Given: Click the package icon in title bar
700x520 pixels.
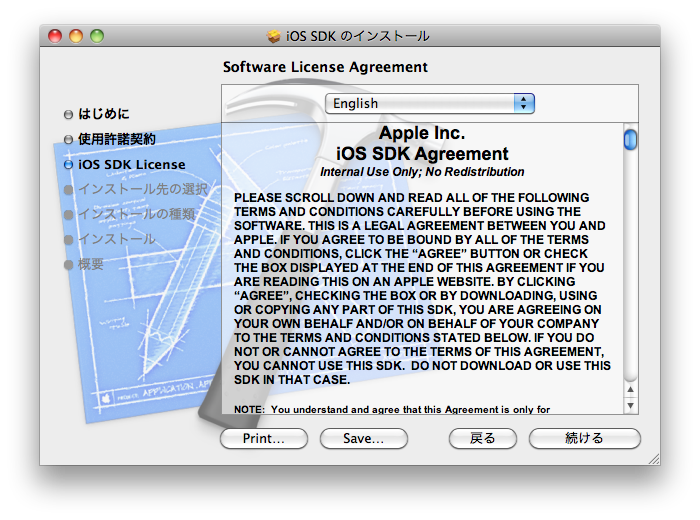Looking at the screenshot, I should pos(274,36).
